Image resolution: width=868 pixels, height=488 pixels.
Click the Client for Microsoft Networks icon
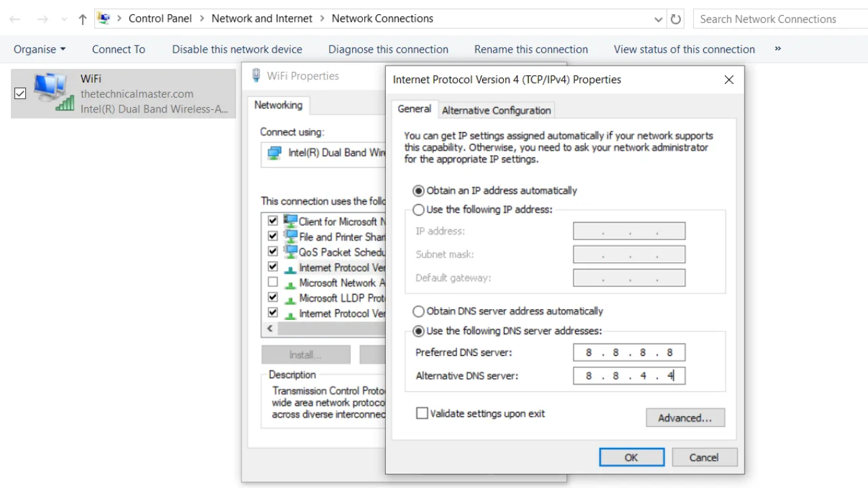[x=290, y=221]
